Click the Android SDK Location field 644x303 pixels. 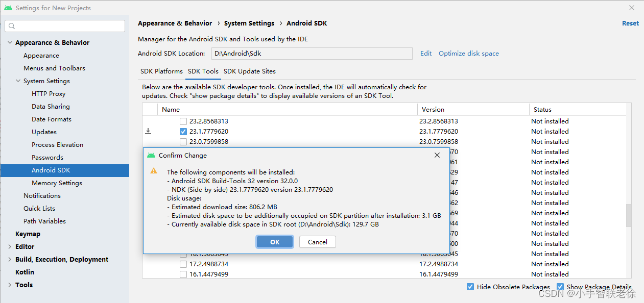(x=312, y=54)
